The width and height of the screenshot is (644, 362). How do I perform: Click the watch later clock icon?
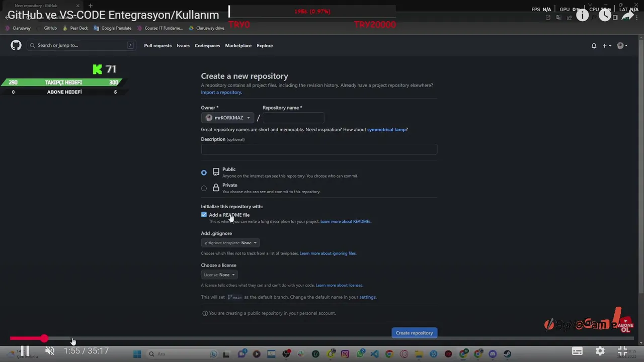tap(605, 15)
